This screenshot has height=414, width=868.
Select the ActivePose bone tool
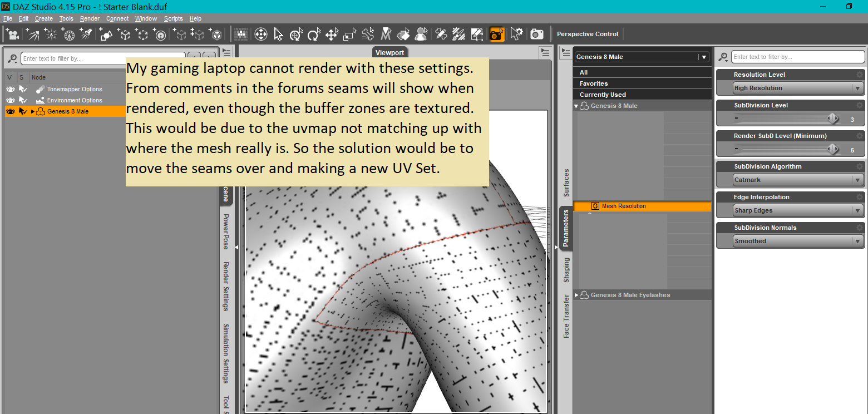coord(368,34)
